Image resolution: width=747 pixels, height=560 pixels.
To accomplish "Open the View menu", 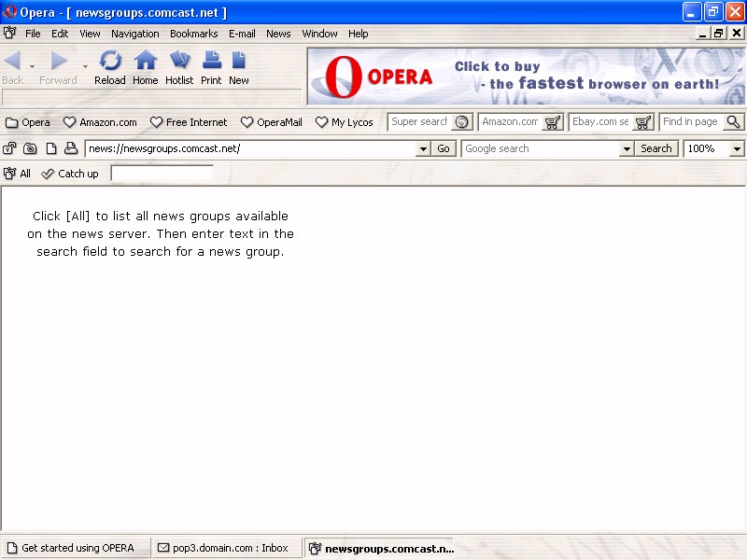I will (90, 34).
